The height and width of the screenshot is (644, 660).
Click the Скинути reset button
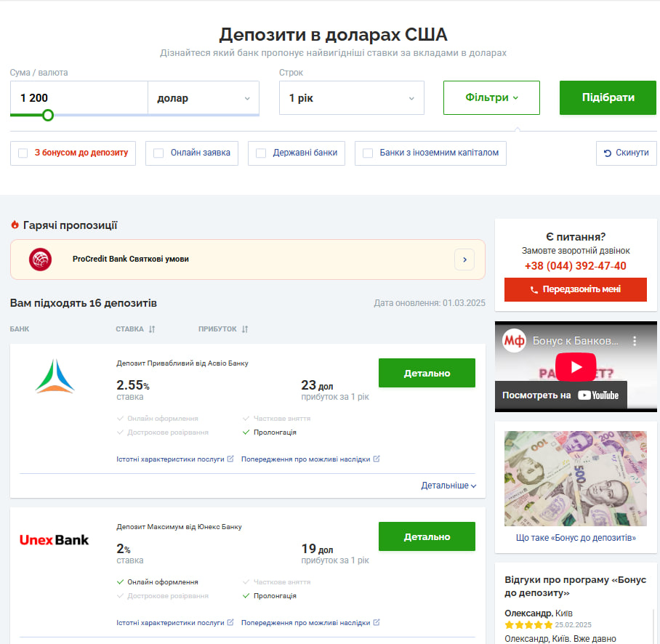tap(627, 153)
